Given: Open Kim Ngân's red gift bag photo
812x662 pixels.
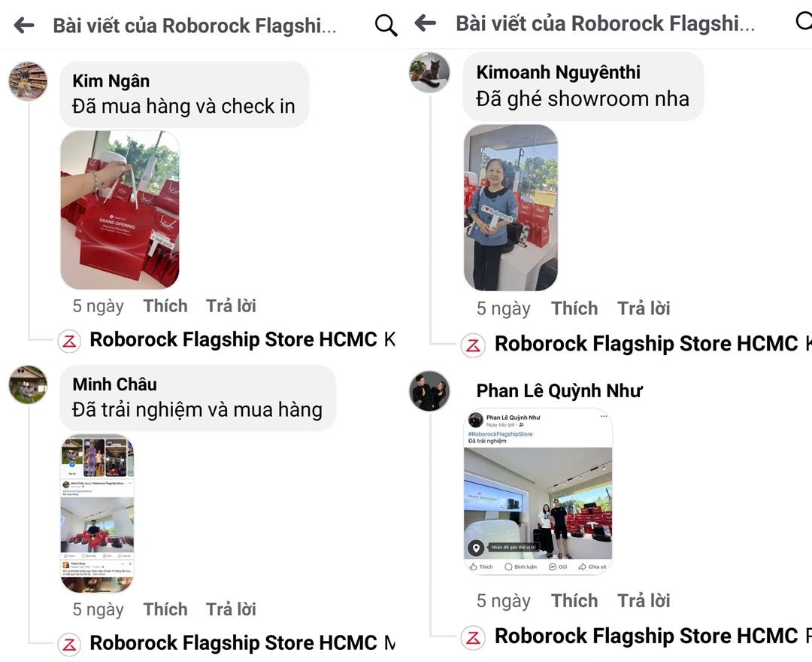Looking at the screenshot, I should [x=120, y=210].
